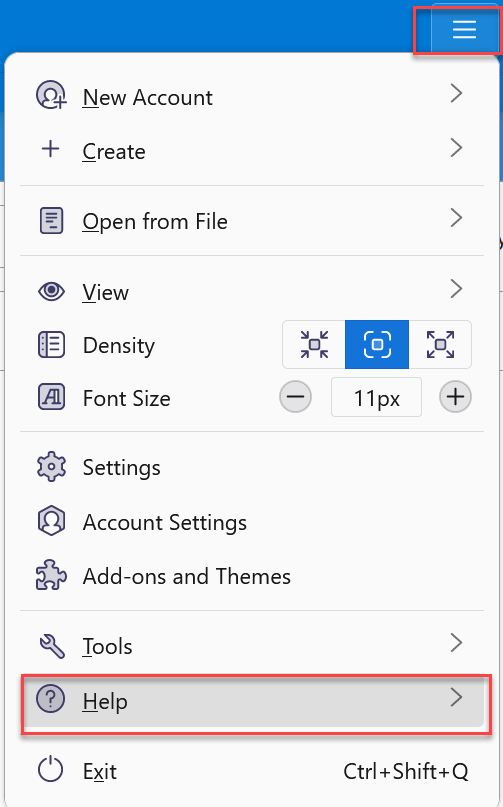Click the hamburger app menu button

(x=464, y=29)
